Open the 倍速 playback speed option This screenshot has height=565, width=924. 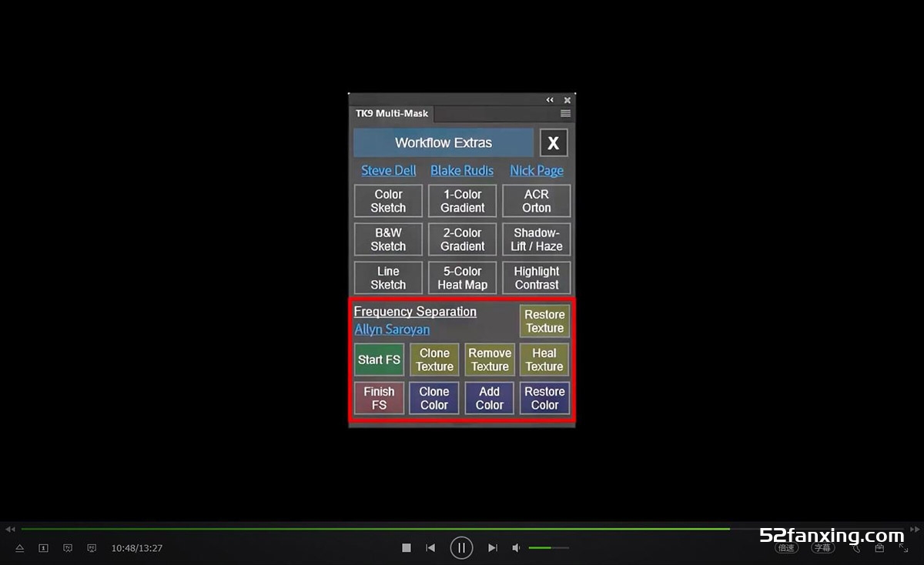tap(786, 548)
